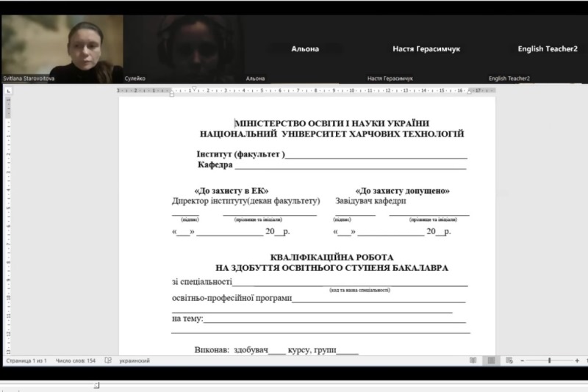Adjust the zoom slider handle in status bar

(549, 360)
